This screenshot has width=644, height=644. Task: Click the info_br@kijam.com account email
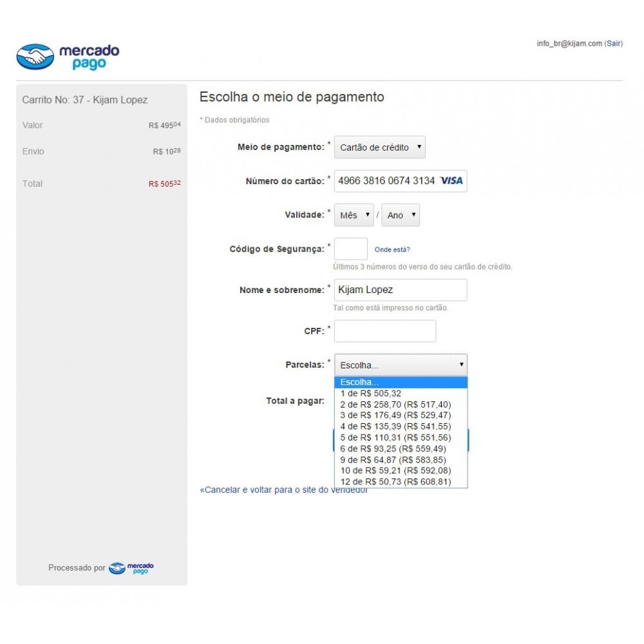[569, 44]
